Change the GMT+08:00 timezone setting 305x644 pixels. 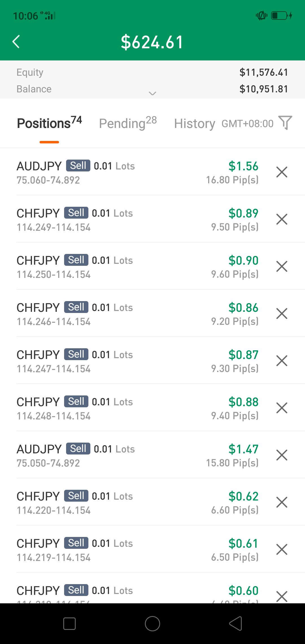tap(247, 123)
